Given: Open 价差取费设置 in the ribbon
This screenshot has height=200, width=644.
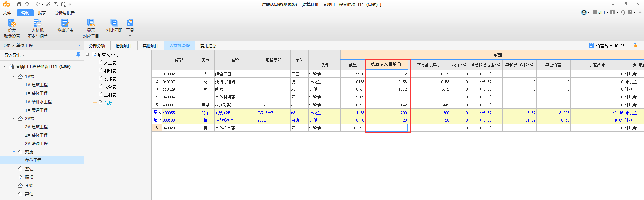Looking at the screenshot, I should point(12,28).
